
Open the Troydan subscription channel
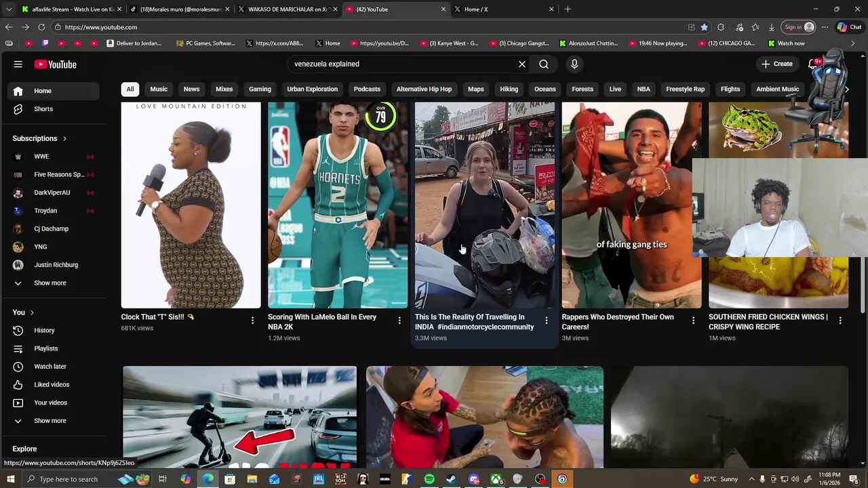[54, 211]
